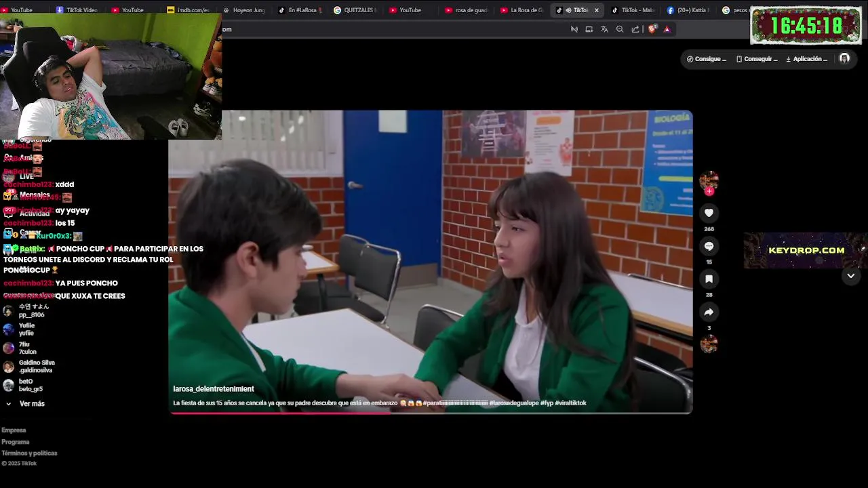Click the Consigue monedas button
This screenshot has height=488, width=868.
click(706, 59)
